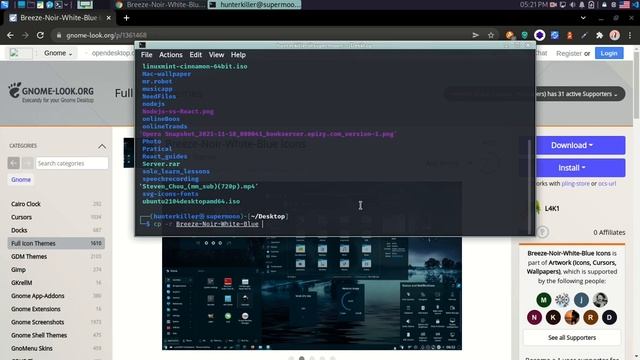The width and height of the screenshot is (640, 360).
Task: Switch to hunterkiller terminal taskbar entry
Action: point(255,5)
